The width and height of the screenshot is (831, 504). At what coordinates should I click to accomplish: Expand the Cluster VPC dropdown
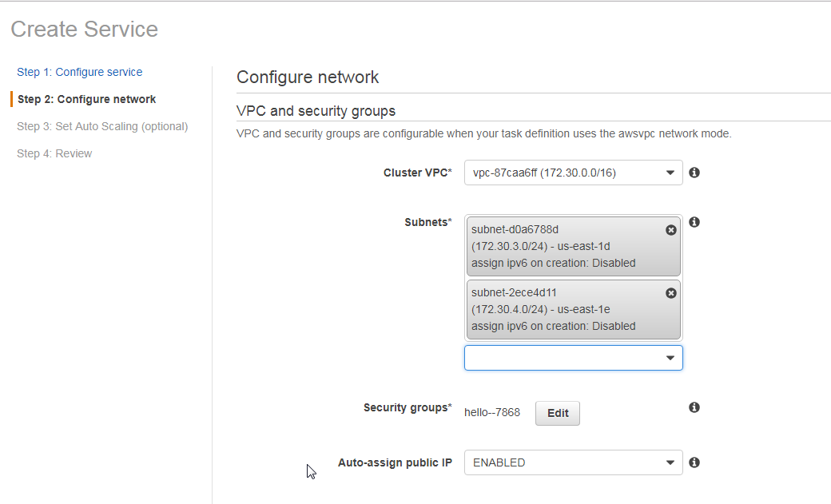[x=574, y=173]
